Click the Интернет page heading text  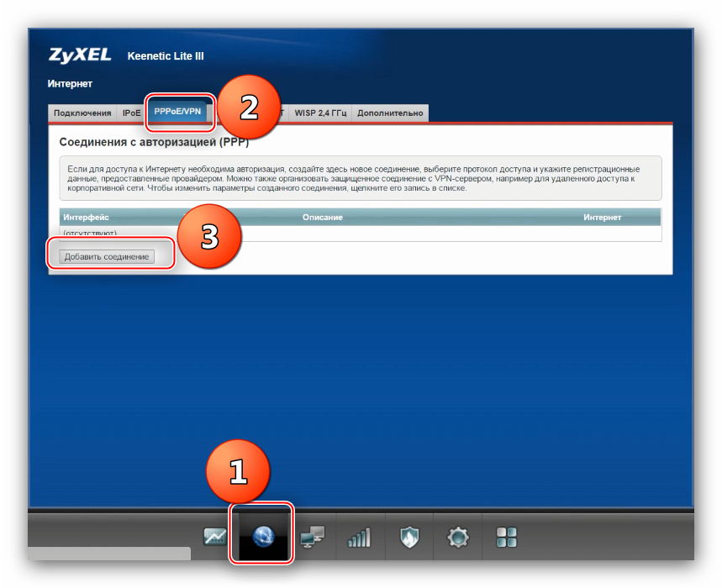pyautogui.click(x=70, y=84)
